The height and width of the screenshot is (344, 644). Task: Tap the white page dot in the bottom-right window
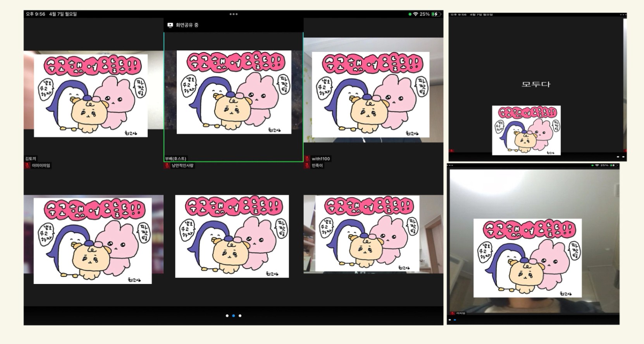pyautogui.click(x=449, y=320)
